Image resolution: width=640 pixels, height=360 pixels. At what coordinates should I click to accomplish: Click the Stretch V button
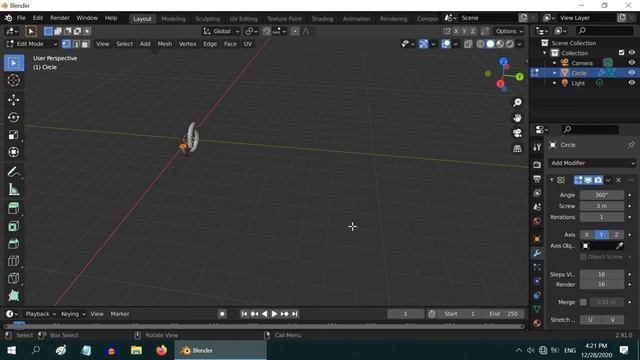(x=612, y=320)
